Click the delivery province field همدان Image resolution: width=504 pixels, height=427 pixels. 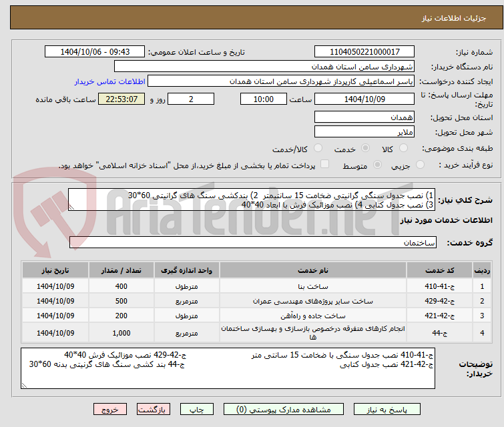tap(364, 117)
